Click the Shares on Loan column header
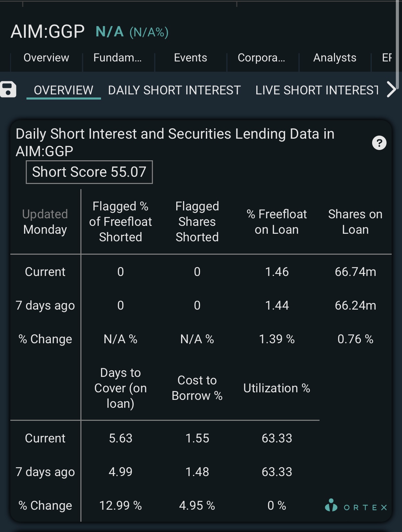The image size is (402, 532). pos(355,222)
